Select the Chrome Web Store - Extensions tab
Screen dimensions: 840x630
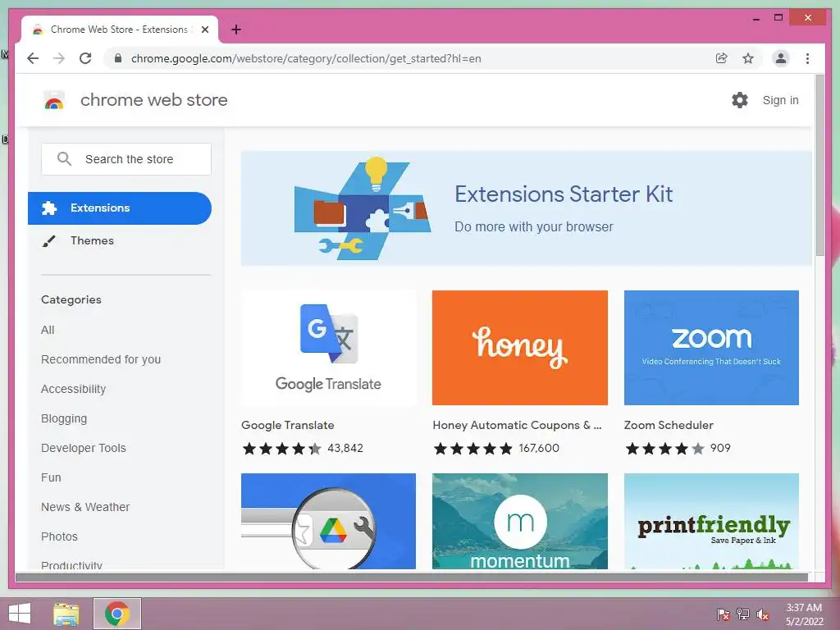pyautogui.click(x=120, y=30)
